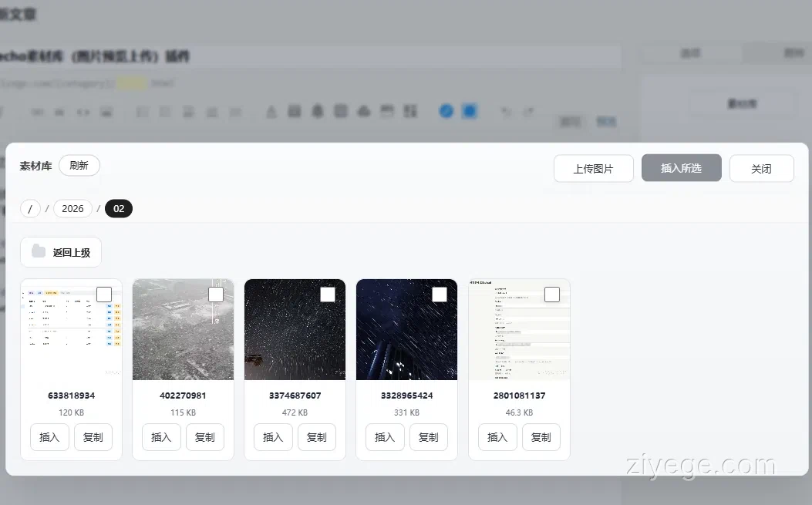
Task: Toggle the checkbox on image 2801081137
Action: pos(552,295)
